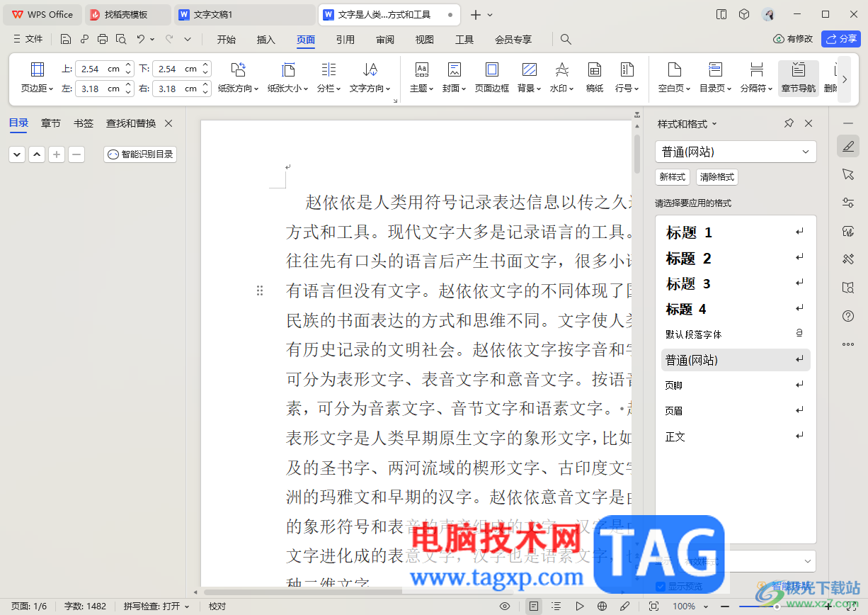Viewport: 868px width, 615px height.
Task: Open 文字方向 text direction dropdown
Action: [x=370, y=78]
